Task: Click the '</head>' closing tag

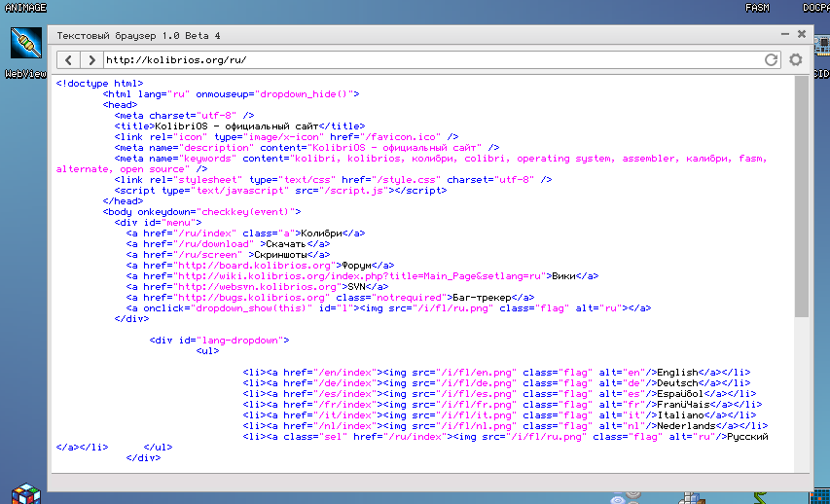Action: [x=123, y=201]
